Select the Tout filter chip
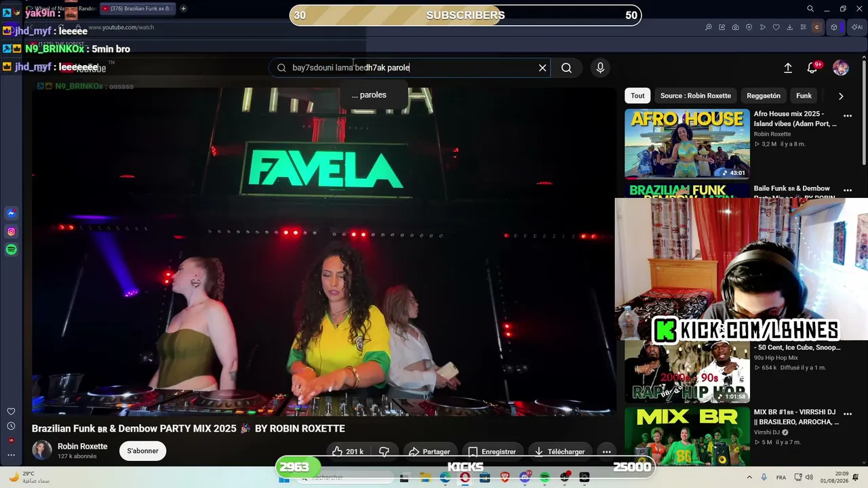The width and height of the screenshot is (868, 488). click(x=637, y=96)
